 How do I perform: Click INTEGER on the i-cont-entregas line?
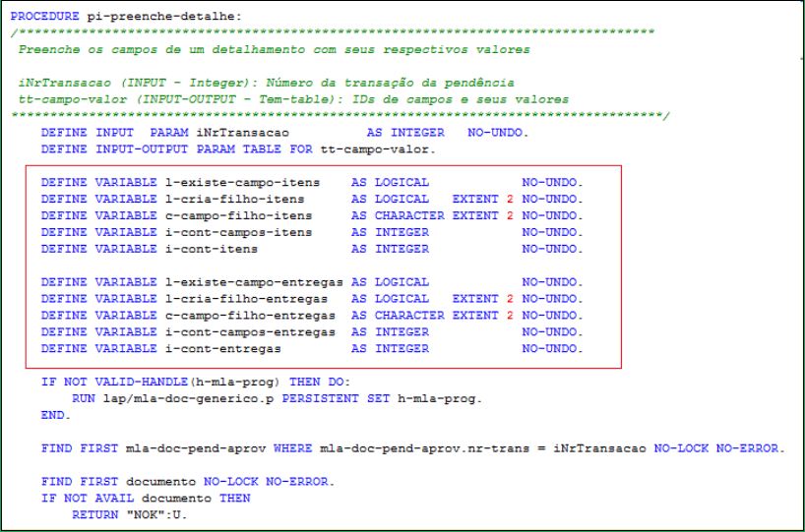pos(402,348)
